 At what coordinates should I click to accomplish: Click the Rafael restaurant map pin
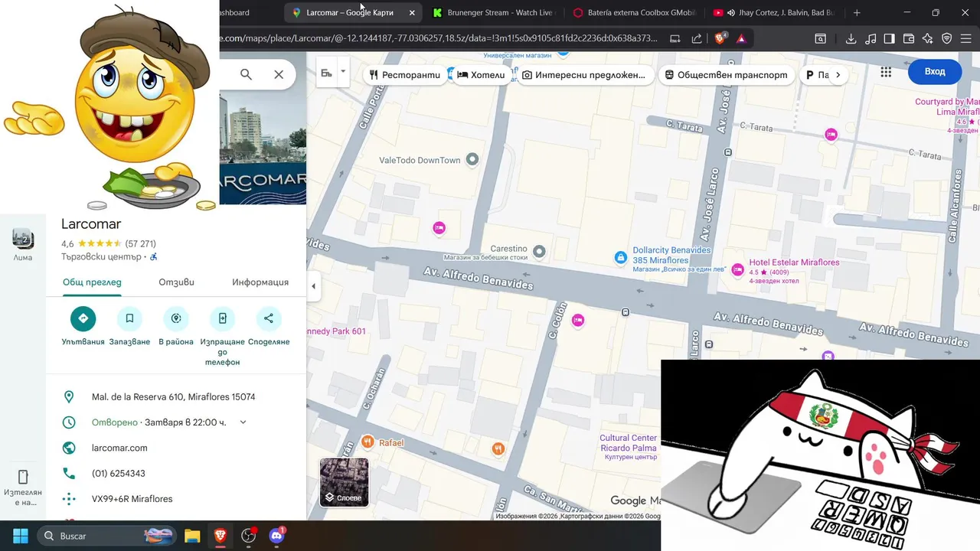(x=367, y=442)
